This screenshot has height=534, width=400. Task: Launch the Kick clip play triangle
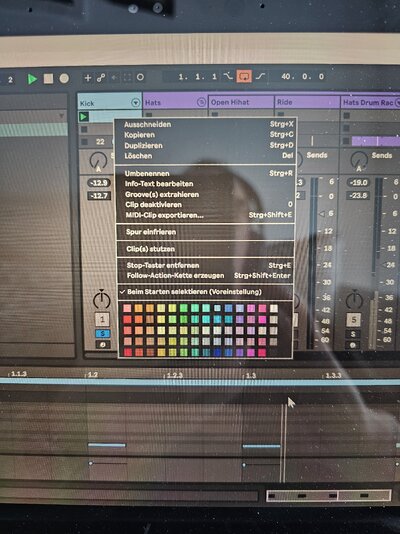coord(83,117)
